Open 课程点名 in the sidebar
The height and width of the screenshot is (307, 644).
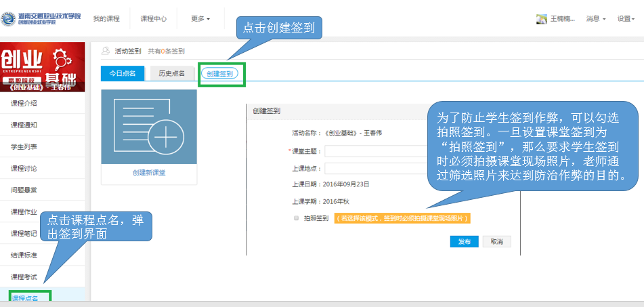[x=25, y=298]
